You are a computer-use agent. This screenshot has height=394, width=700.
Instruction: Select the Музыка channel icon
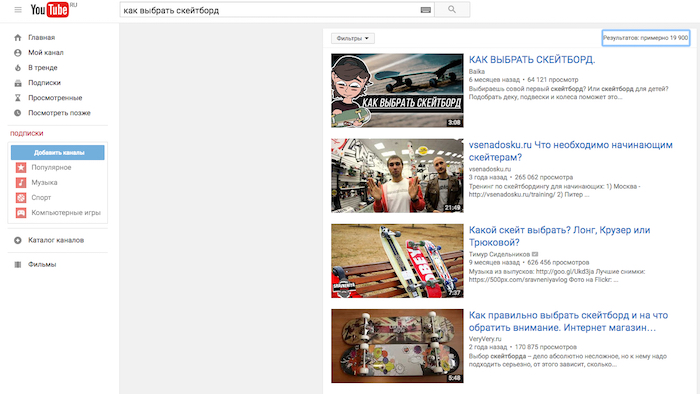21,182
